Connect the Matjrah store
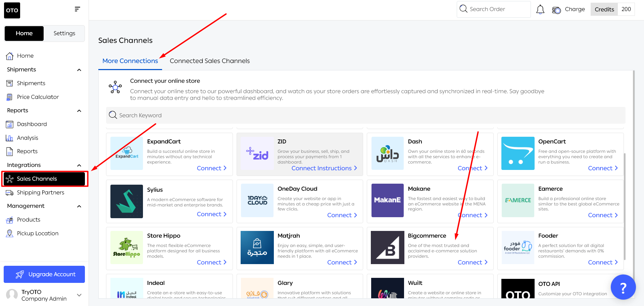Screen dimensions: 644x306 click(342, 262)
